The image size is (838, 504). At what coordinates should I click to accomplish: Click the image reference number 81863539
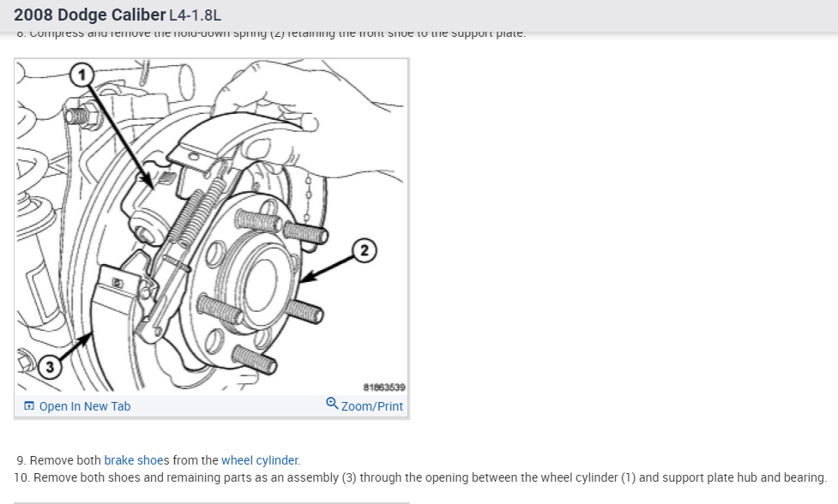(384, 387)
